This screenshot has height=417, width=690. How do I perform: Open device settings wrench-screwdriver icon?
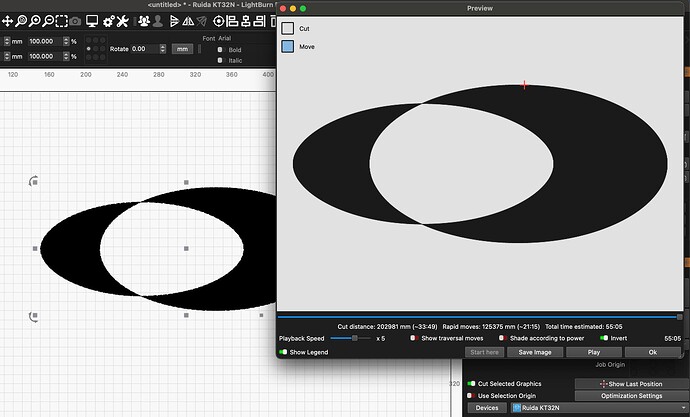point(122,21)
